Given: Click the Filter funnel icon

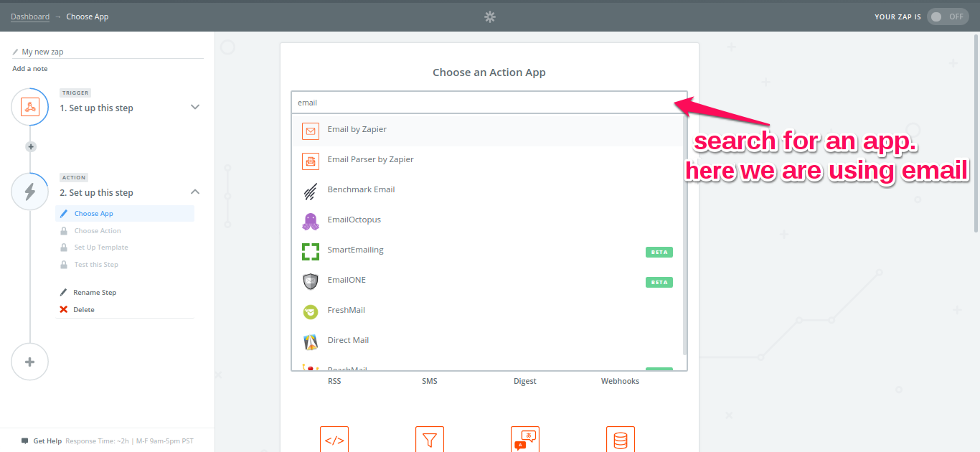Looking at the screenshot, I should tap(430, 439).
